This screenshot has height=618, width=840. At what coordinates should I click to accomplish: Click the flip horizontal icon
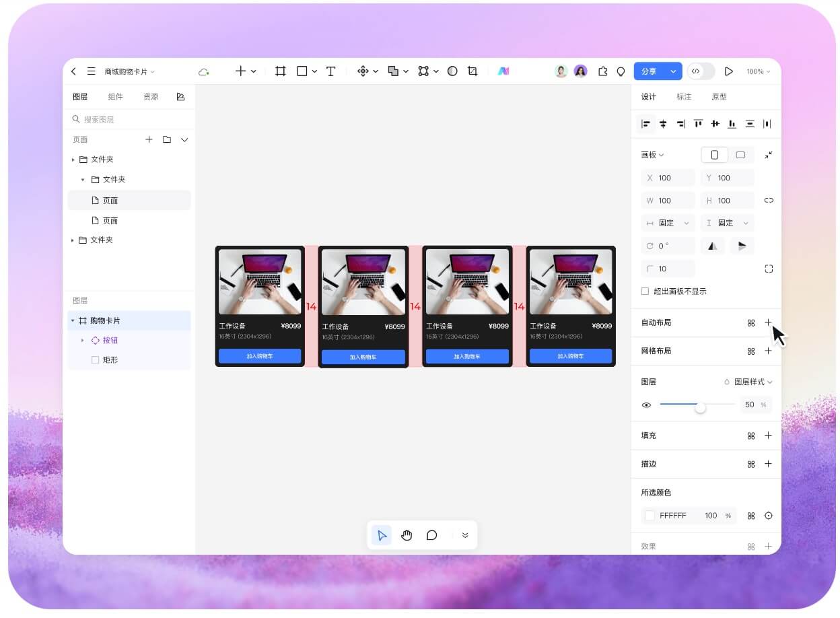[x=713, y=246]
